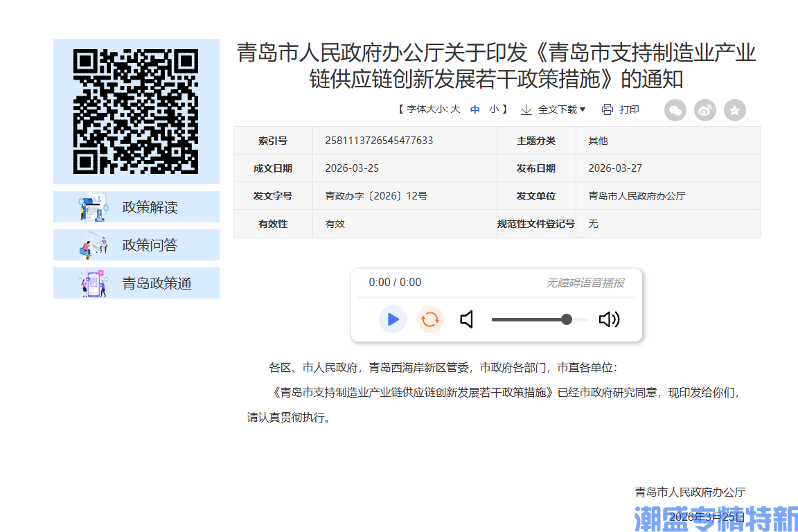
Task: Click the printer icon next to 打印
Action: coord(606,109)
